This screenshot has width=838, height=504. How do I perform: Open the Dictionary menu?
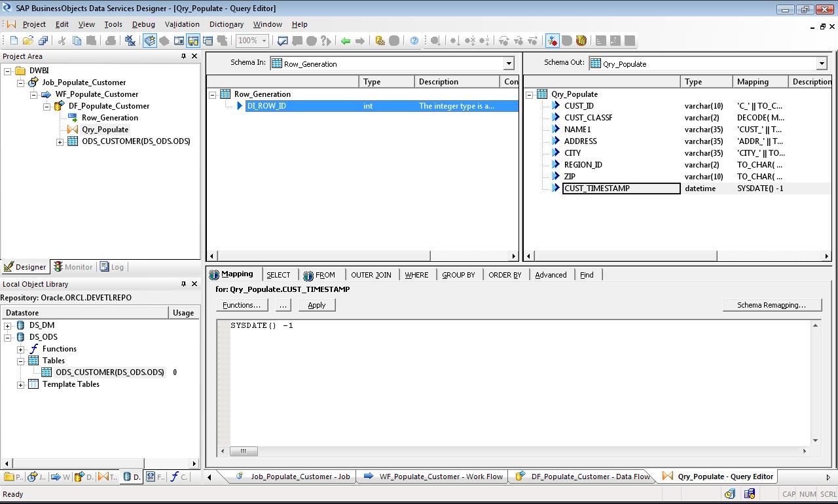pos(227,24)
